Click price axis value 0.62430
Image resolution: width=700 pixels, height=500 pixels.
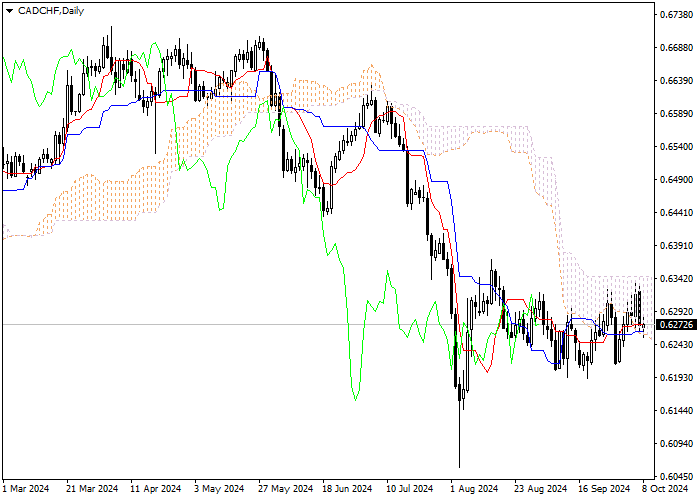[677, 345]
